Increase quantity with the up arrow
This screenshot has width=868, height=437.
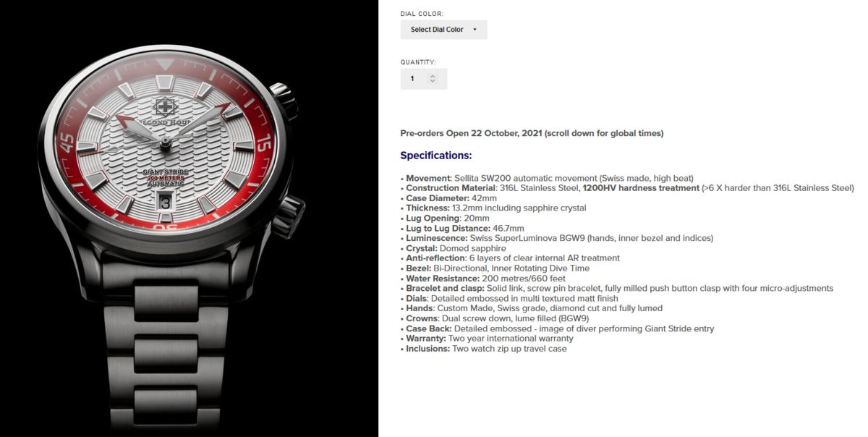point(433,76)
